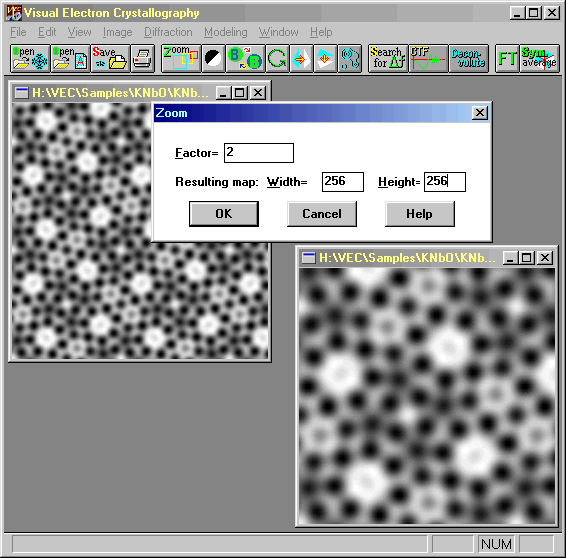Select the Zoom tool icon
Image resolution: width=566 pixels, height=558 pixels.
[181, 58]
